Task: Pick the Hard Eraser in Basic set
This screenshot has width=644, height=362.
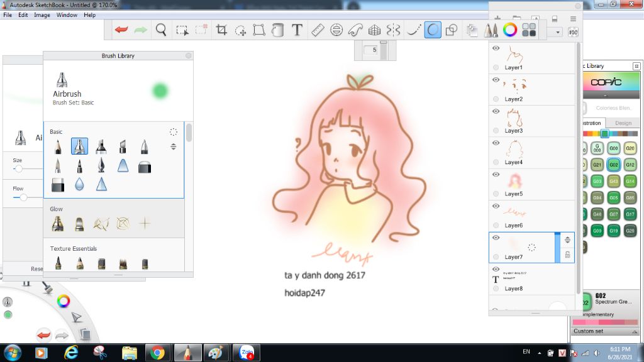Action: (145, 167)
